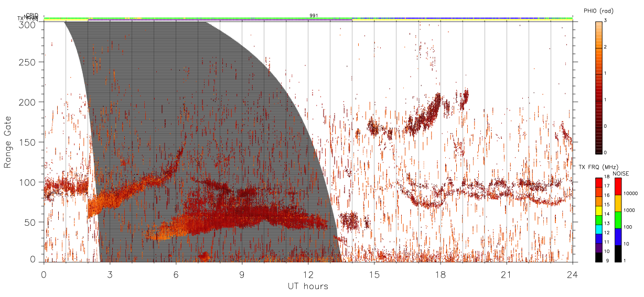Click the 'NOISE' legend title
Viewport: 644px width, 297px height.
tap(620, 173)
